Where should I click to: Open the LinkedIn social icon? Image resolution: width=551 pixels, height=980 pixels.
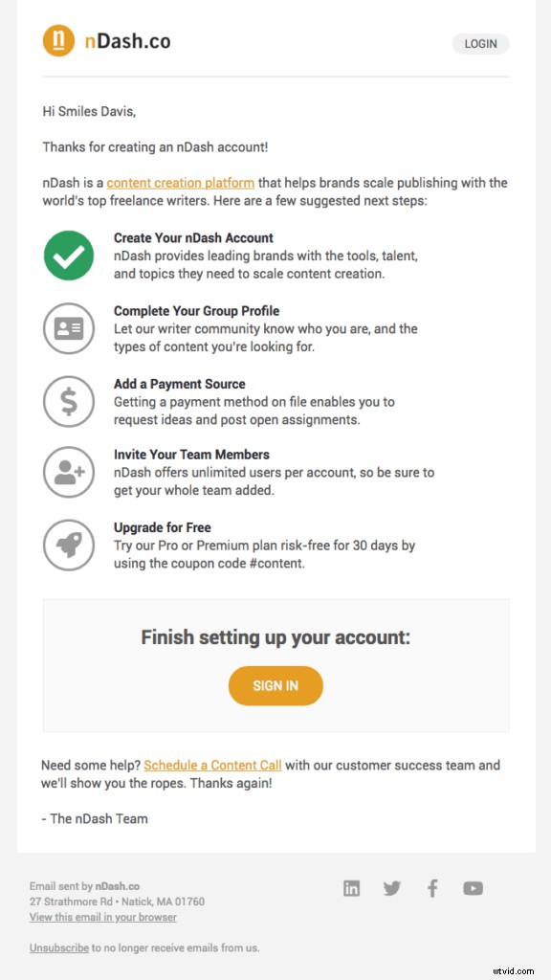351,888
